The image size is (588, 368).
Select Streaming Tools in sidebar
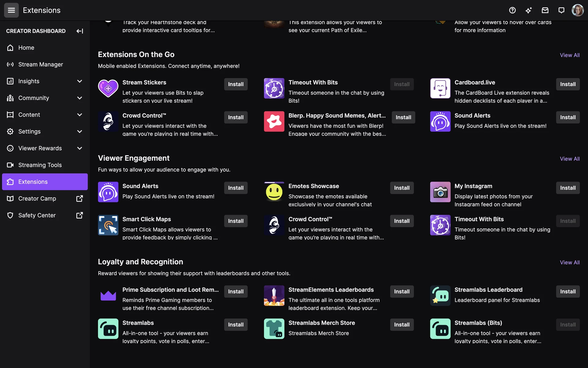click(x=40, y=165)
